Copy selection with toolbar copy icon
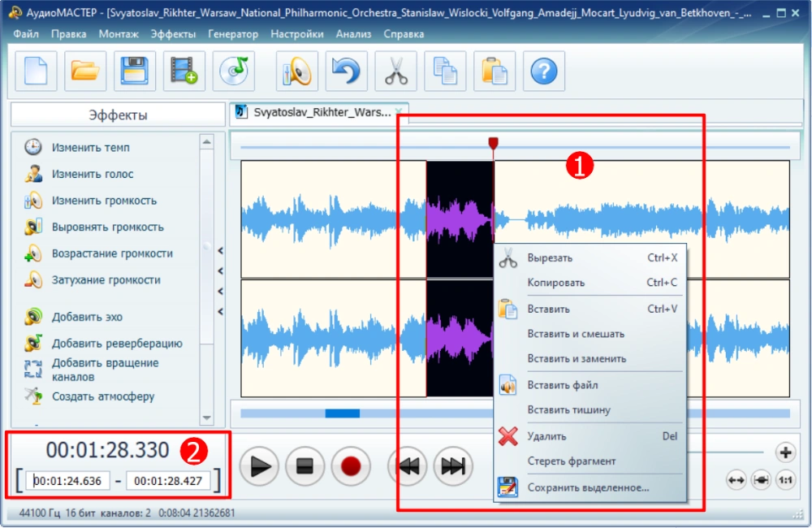The image size is (812, 528). point(445,71)
